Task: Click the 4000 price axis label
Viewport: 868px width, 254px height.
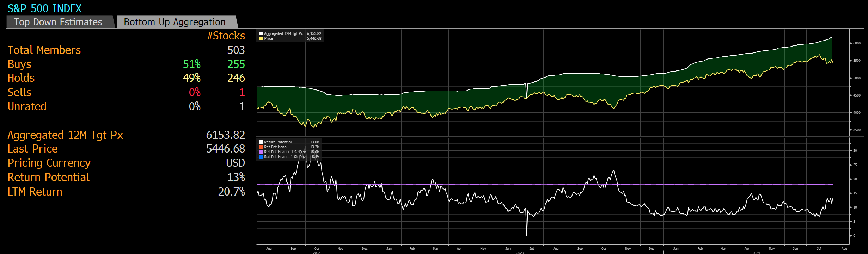Action: pos(857,113)
